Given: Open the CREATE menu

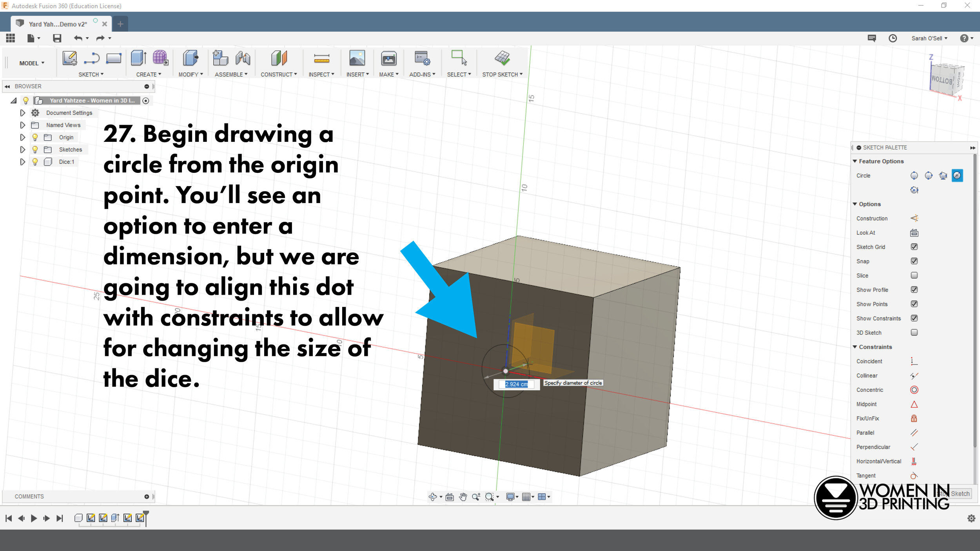Looking at the screenshot, I should pos(149,74).
